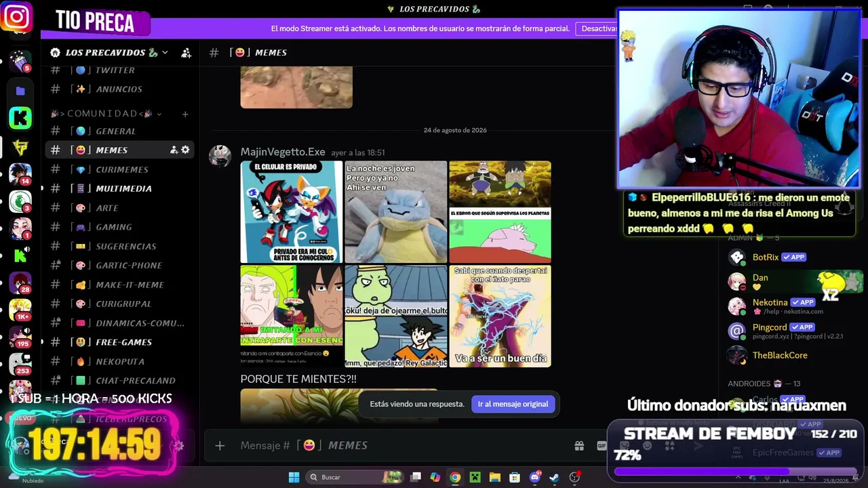Open the 'supervisa los planetas' meme image
Screen dimensions: 868x488
[500, 212]
